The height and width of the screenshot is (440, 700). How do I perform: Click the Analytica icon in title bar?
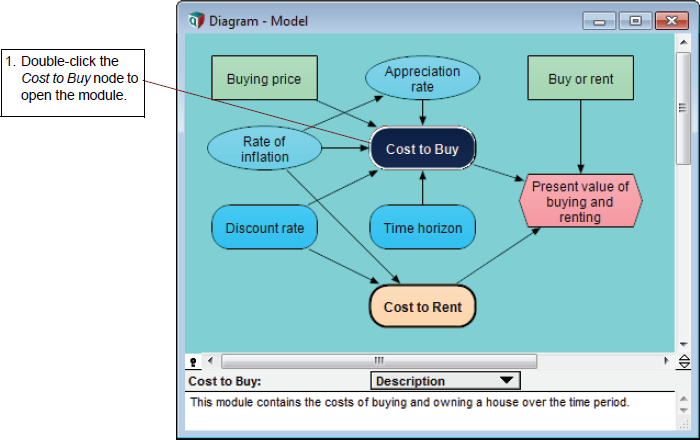[x=196, y=21]
